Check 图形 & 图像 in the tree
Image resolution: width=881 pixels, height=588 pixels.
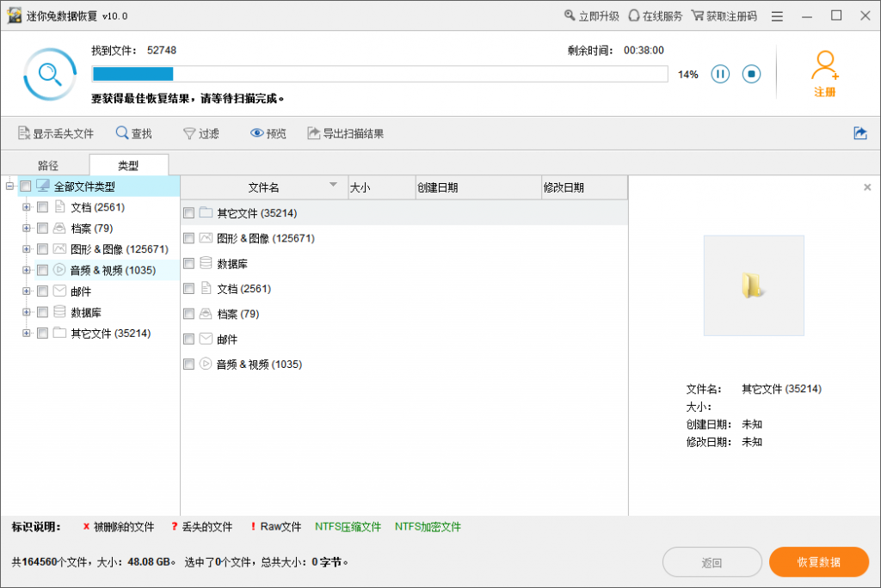[42, 248]
